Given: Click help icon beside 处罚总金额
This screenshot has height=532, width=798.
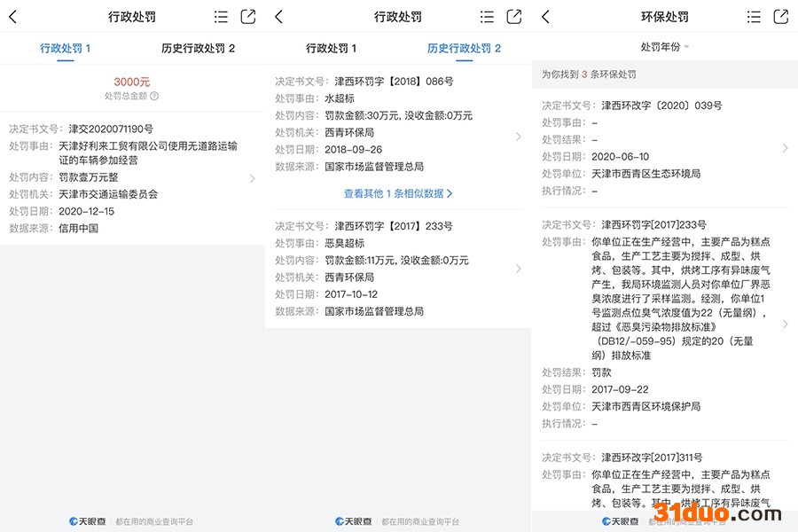Looking at the screenshot, I should (x=154, y=96).
